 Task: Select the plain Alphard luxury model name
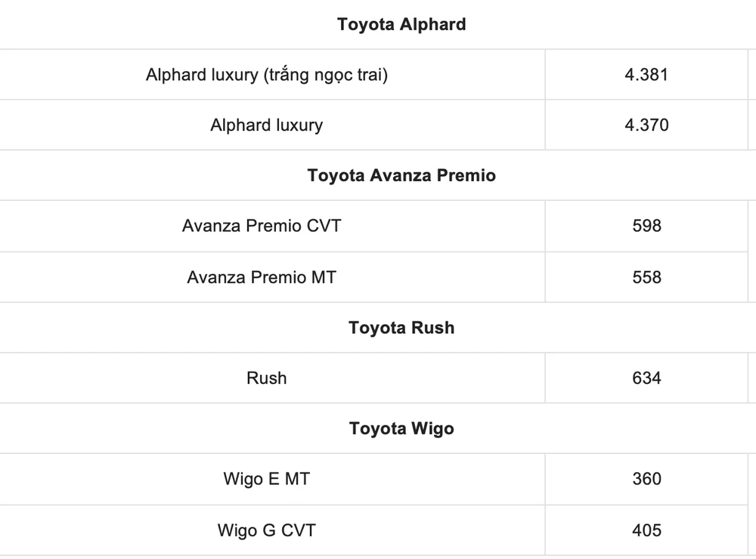[x=266, y=125]
